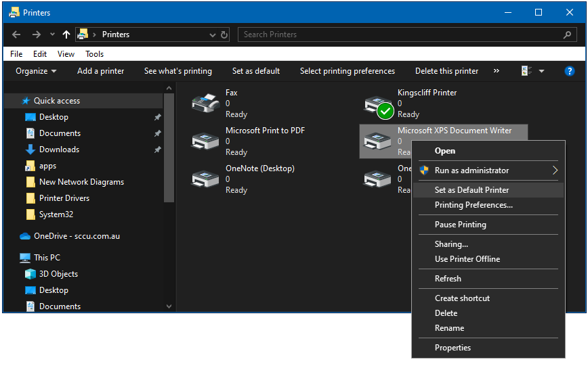Open the Edit menu

[40, 54]
